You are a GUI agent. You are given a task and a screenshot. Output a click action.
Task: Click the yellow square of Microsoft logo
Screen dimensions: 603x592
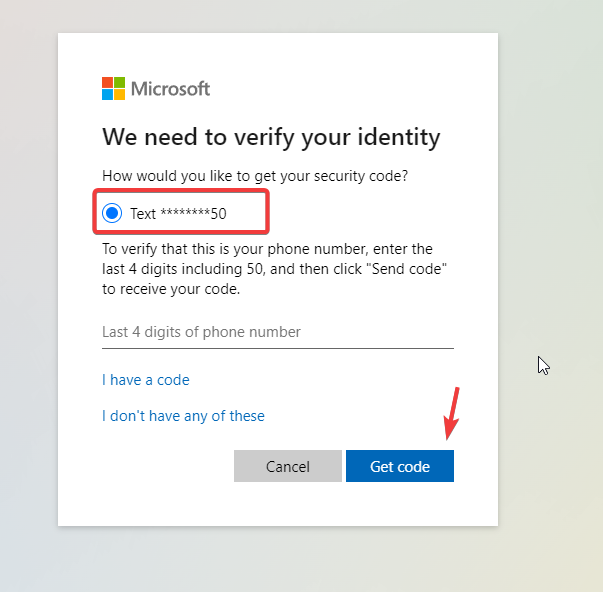tap(120, 95)
